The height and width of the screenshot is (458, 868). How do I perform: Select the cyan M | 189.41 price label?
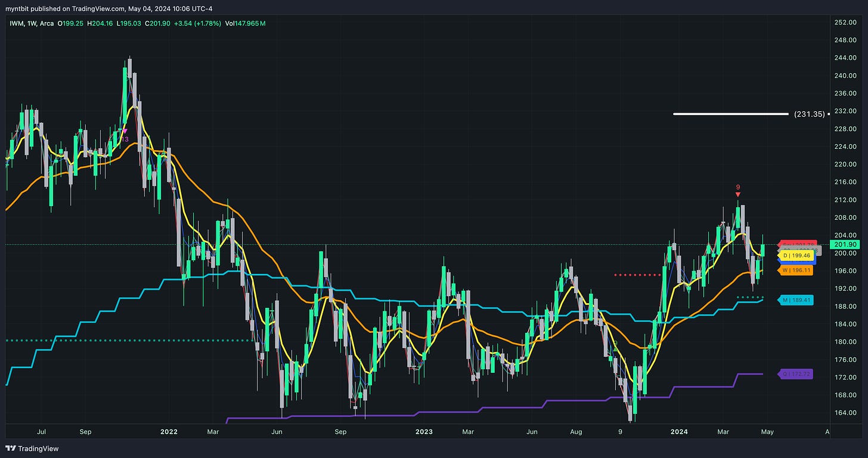tap(796, 301)
